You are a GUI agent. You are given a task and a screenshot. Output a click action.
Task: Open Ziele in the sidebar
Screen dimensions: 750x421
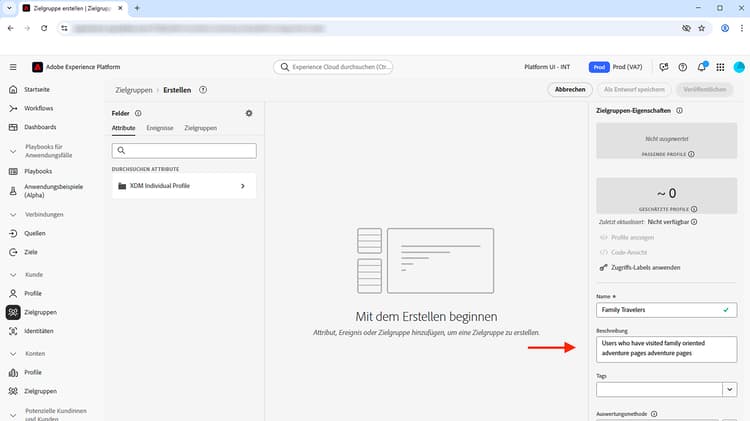31,252
